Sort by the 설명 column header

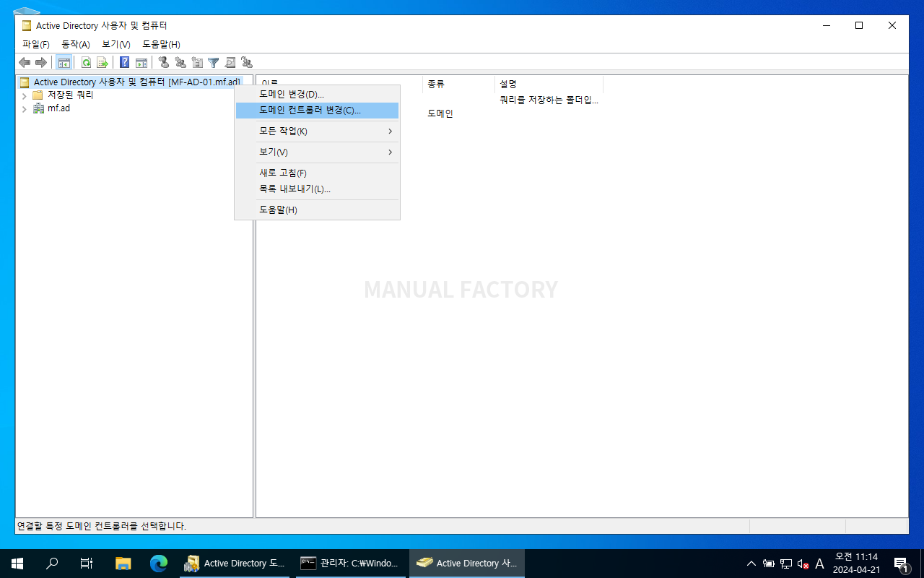pos(549,85)
